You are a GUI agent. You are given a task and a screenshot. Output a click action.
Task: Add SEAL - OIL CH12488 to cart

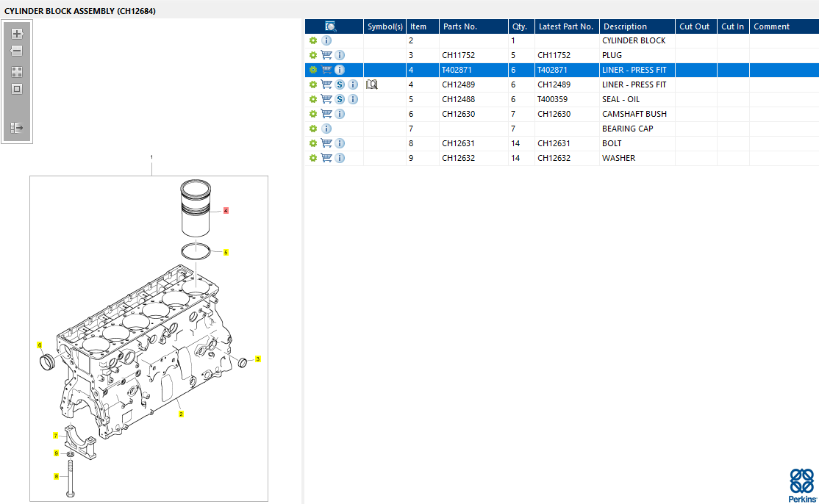click(326, 99)
